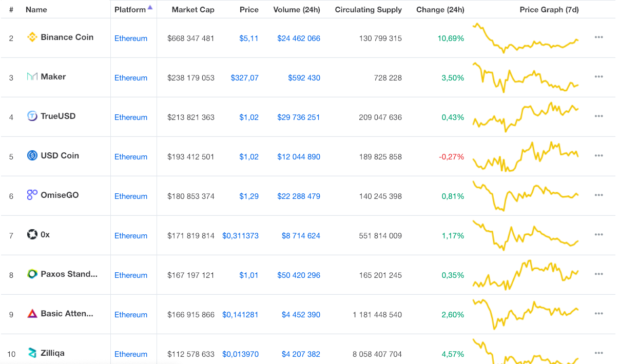The height and width of the screenshot is (364, 619).
Task: Click Basic Attention supply 1 181 448 540
Action: (x=377, y=315)
